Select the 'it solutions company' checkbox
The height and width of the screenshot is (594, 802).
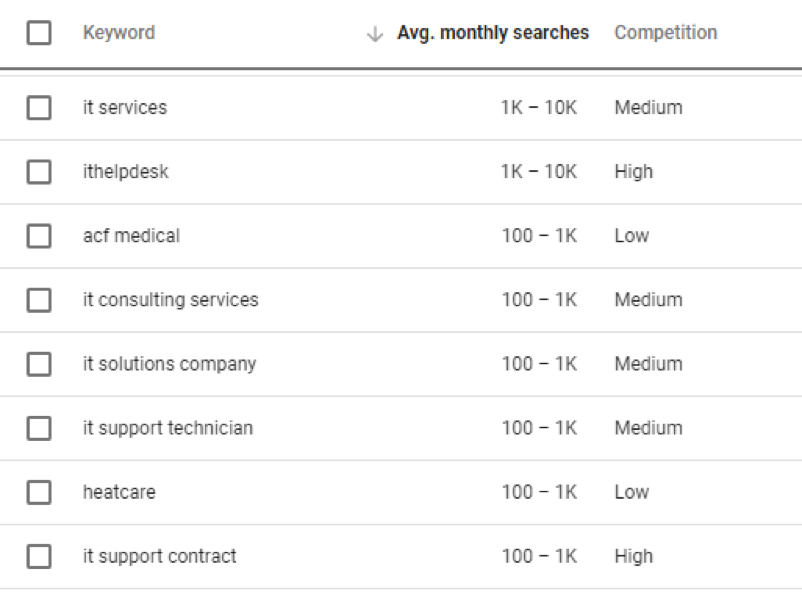tap(42, 363)
